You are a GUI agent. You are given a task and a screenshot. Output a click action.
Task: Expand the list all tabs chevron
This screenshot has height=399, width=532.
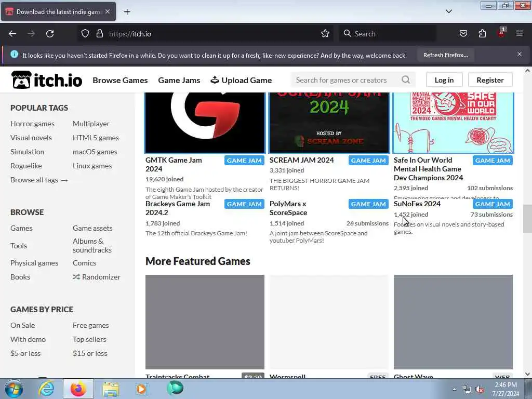(x=448, y=11)
